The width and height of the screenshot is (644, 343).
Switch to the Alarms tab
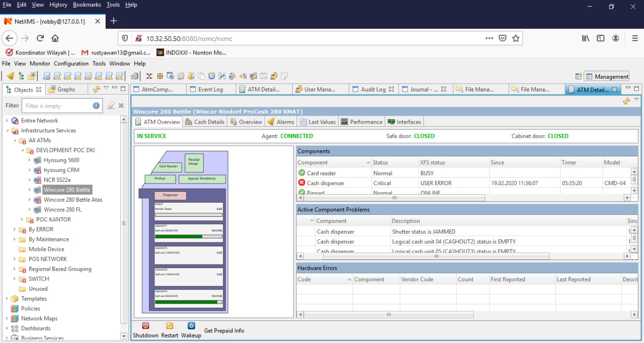(x=281, y=122)
